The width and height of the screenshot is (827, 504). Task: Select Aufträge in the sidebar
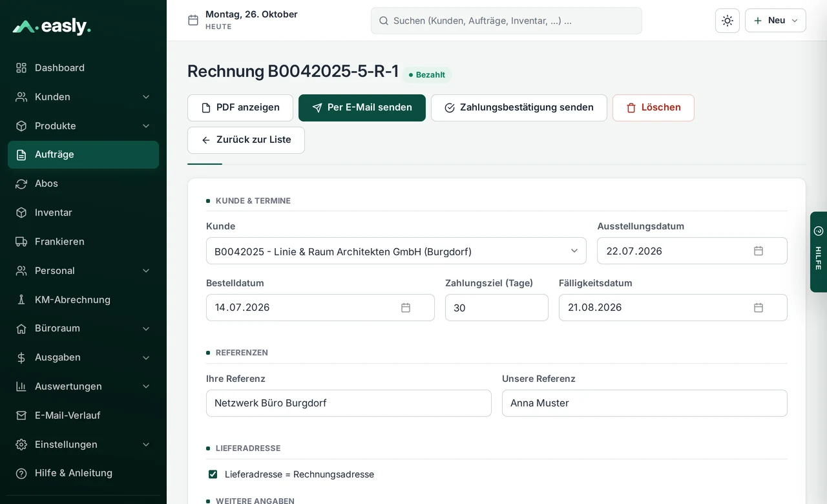click(x=83, y=154)
